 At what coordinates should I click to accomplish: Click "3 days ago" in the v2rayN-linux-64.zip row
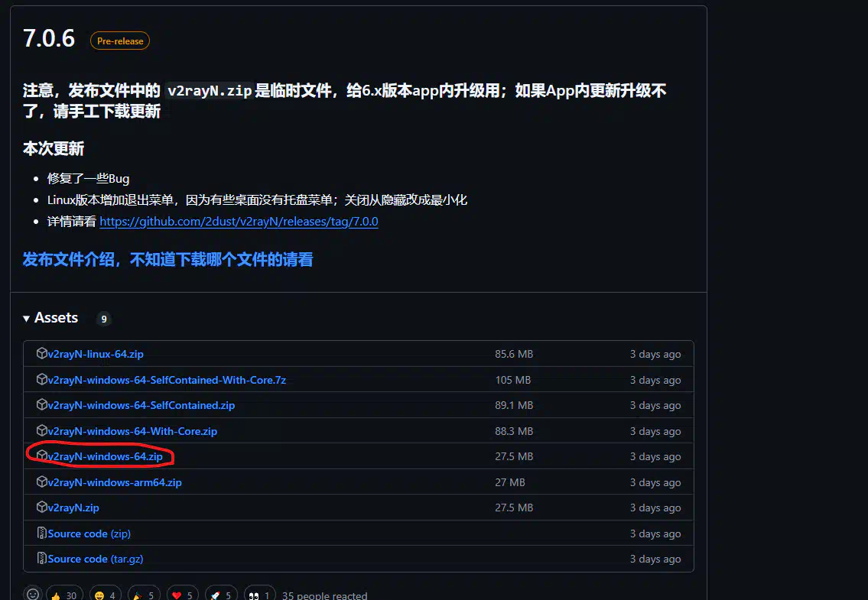tap(655, 354)
